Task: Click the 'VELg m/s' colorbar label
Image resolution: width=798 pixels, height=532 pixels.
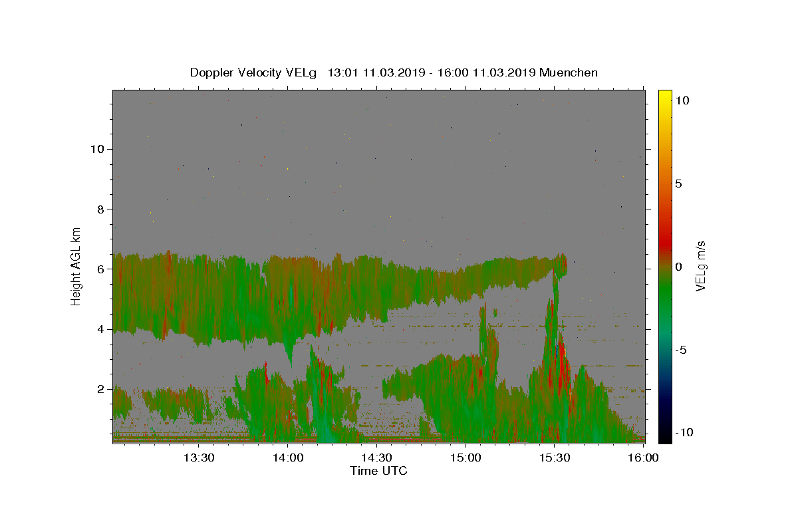Action: pos(701,266)
